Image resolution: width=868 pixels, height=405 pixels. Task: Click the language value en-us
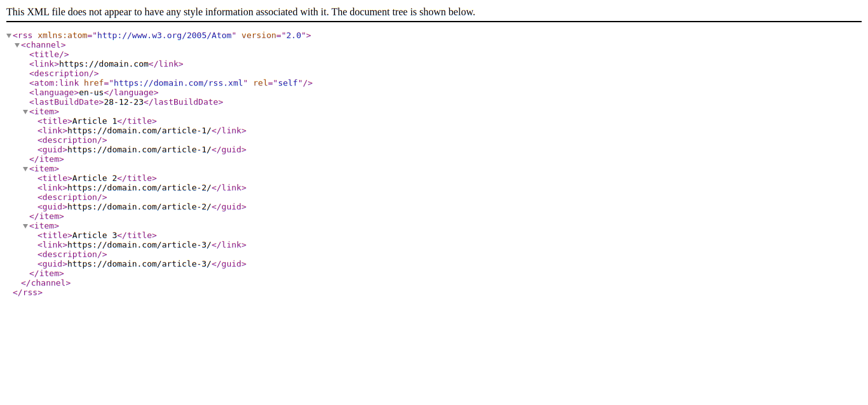(91, 93)
